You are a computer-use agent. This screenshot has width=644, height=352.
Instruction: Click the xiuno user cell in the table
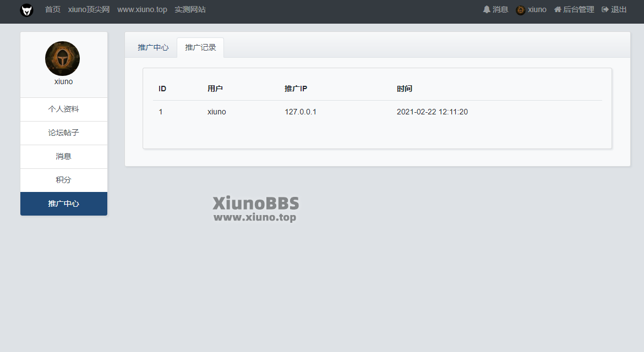pyautogui.click(x=216, y=112)
